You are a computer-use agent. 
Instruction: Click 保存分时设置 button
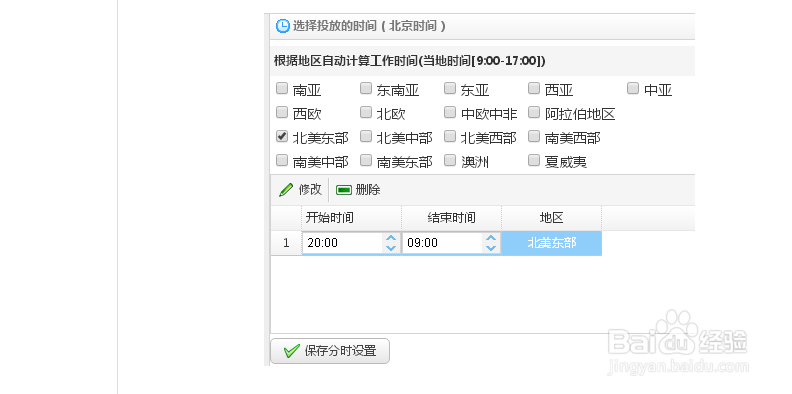(330, 351)
